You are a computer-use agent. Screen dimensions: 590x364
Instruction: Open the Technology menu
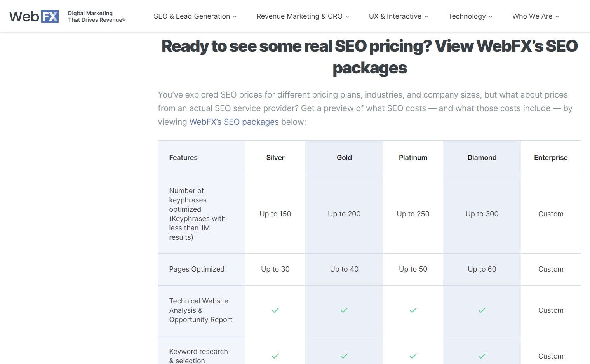coord(470,16)
